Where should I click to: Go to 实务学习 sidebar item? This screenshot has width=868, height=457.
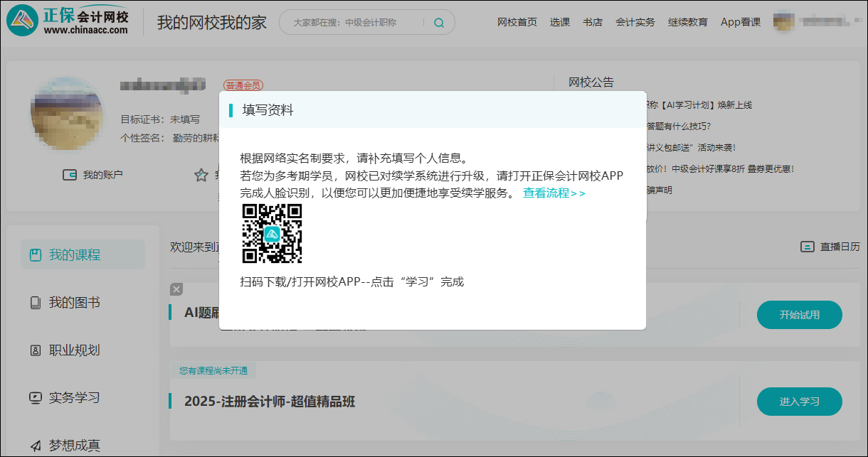[74, 398]
